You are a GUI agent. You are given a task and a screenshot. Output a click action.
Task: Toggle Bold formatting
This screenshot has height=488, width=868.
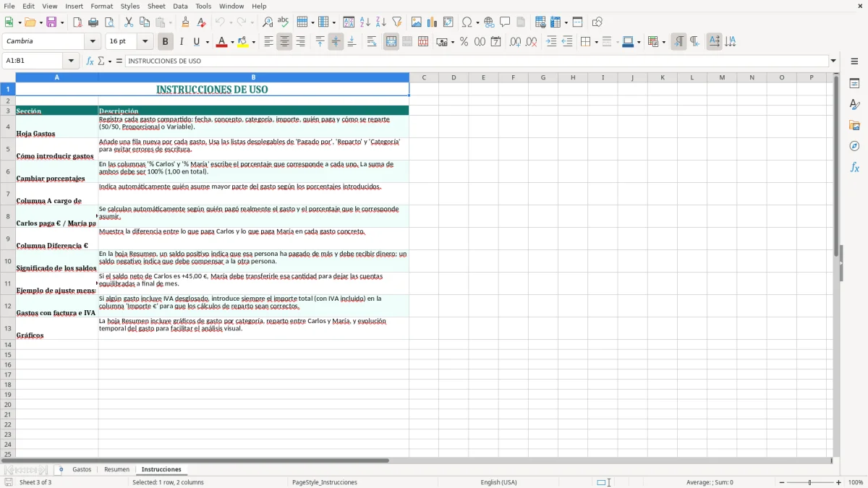coord(166,42)
